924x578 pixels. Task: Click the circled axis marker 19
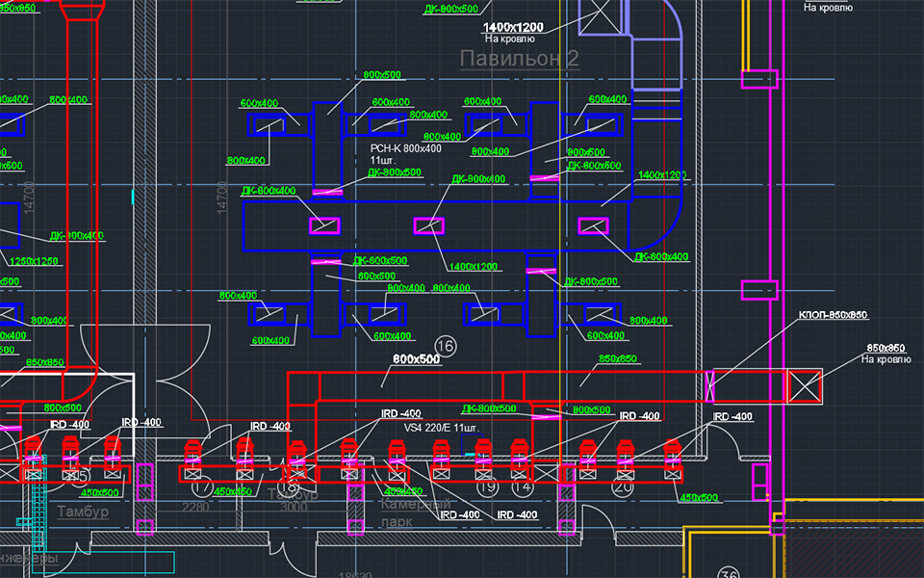[x=488, y=487]
